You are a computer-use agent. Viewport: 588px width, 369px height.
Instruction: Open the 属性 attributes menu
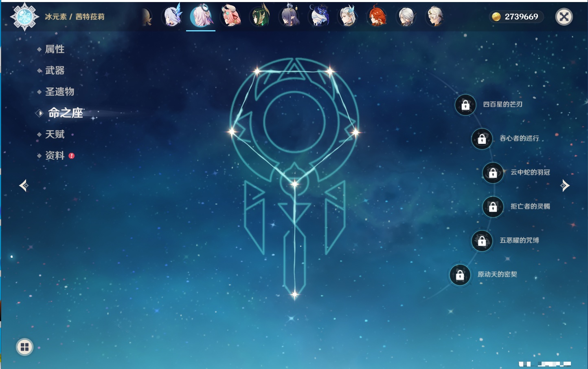55,49
